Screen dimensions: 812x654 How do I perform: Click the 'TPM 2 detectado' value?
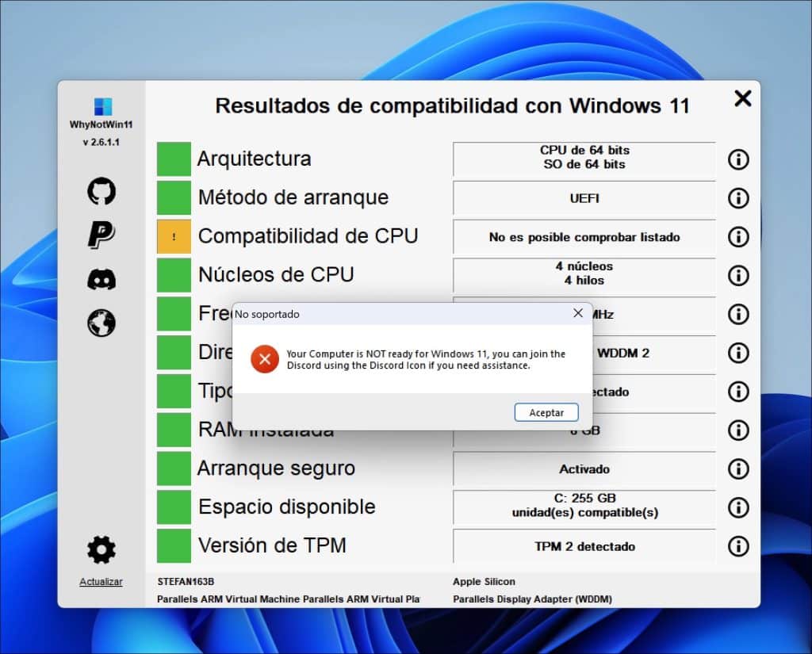tap(584, 546)
